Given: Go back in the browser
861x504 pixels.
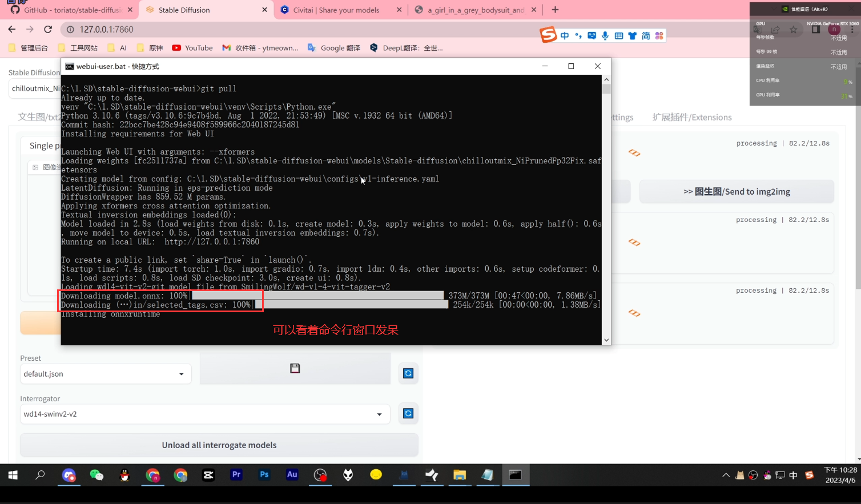Looking at the screenshot, I should pos(12,29).
